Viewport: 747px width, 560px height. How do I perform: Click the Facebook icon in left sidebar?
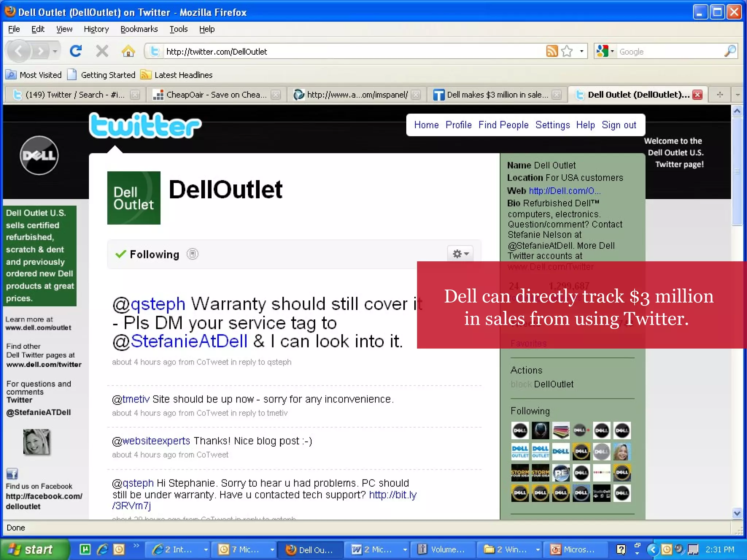(12, 474)
